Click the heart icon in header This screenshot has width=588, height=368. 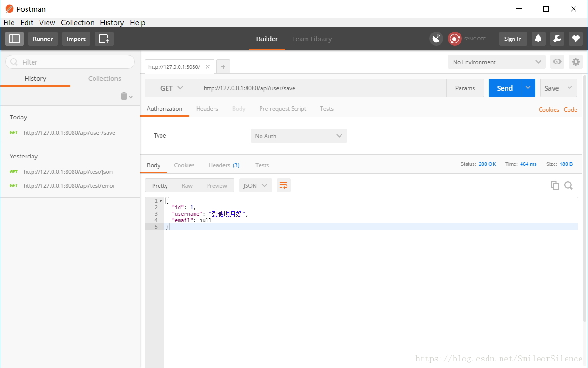pos(576,39)
